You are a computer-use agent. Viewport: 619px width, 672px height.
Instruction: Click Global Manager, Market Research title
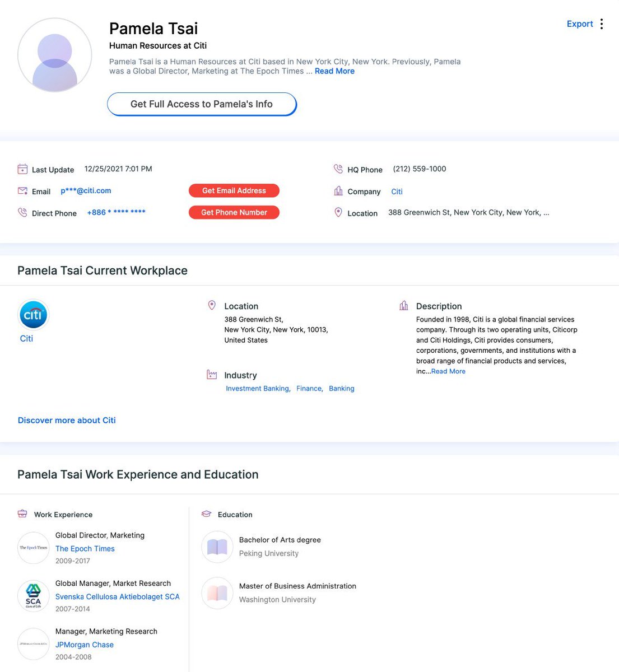point(113,584)
